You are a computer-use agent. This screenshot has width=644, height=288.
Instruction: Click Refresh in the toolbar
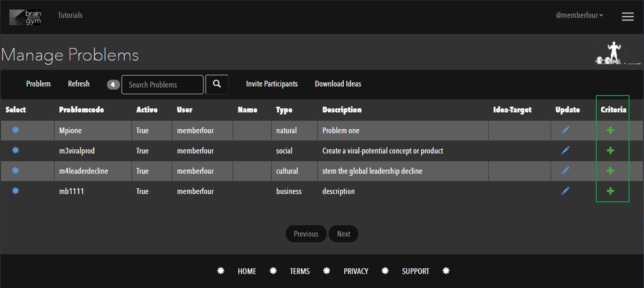click(x=79, y=84)
